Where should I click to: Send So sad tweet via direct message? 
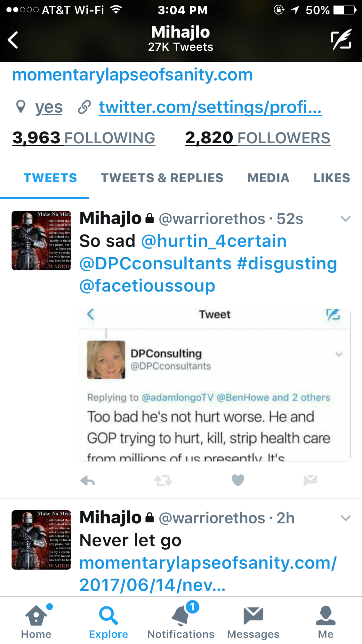click(x=310, y=480)
